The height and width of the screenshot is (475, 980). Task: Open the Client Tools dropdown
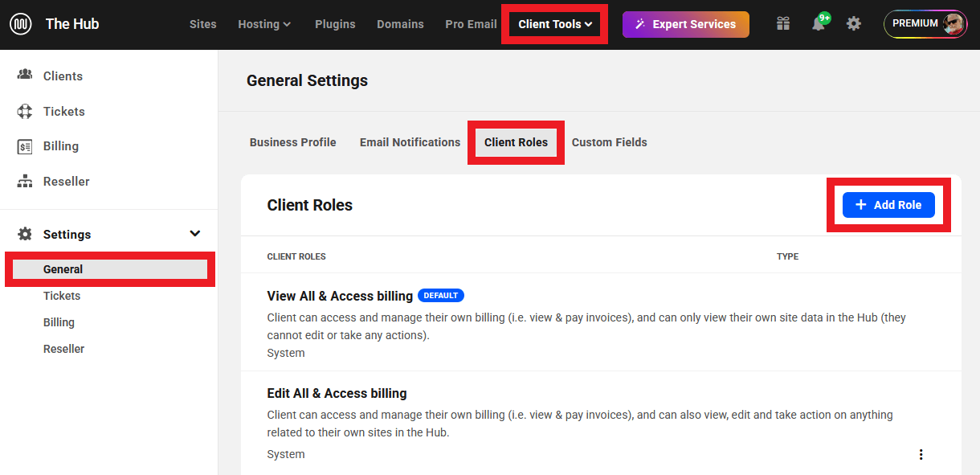tap(555, 24)
